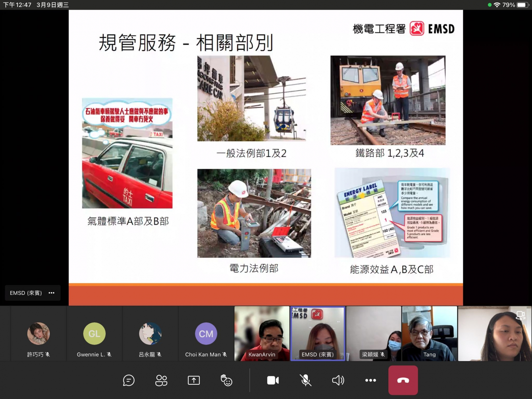This screenshot has height=399, width=532.
Task: Open the chat conversation panel
Action: tap(129, 380)
